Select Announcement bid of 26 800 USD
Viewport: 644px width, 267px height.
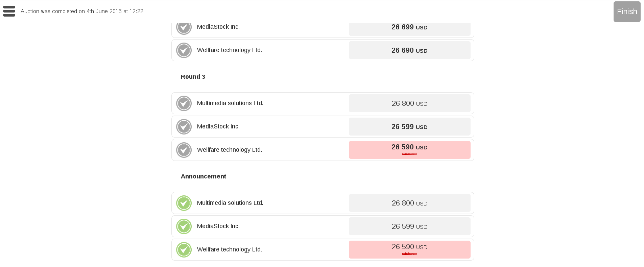pyautogui.click(x=409, y=203)
